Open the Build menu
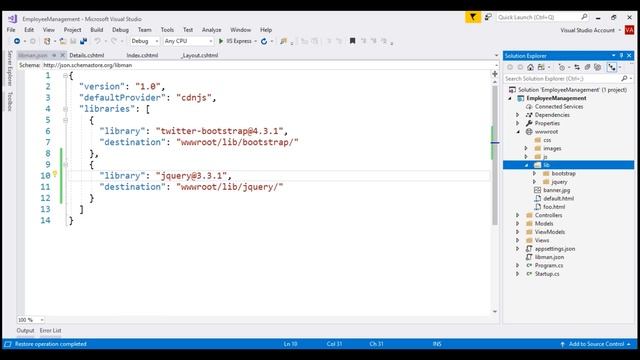The height and width of the screenshot is (360, 640). tap(97, 30)
